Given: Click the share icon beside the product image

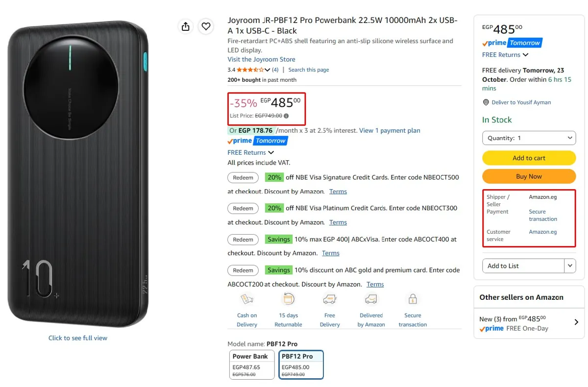Looking at the screenshot, I should tap(185, 26).
